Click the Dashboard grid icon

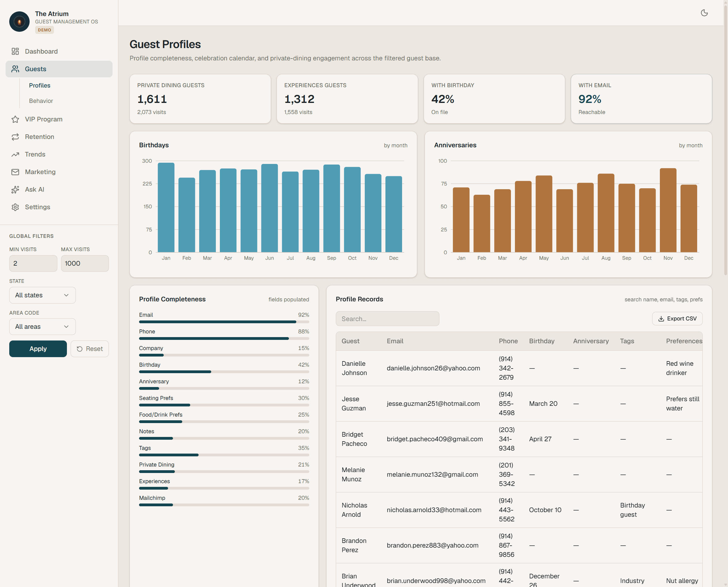coord(15,51)
